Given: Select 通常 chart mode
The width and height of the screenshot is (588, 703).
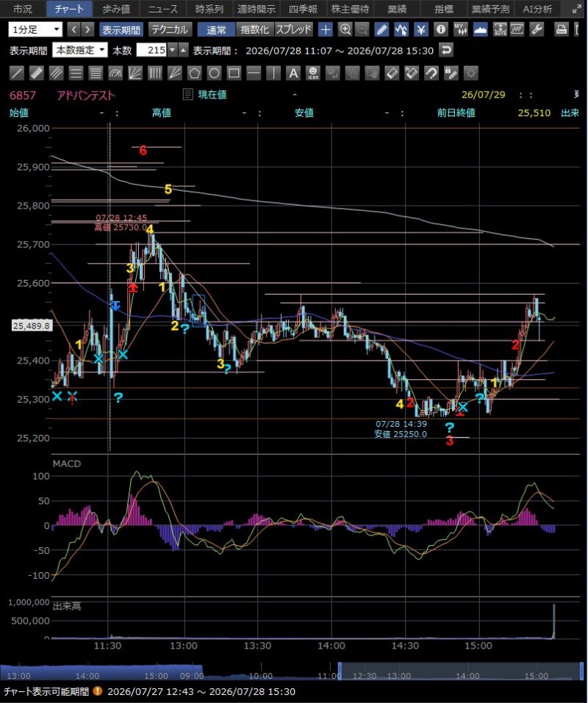Looking at the screenshot, I should (x=216, y=30).
